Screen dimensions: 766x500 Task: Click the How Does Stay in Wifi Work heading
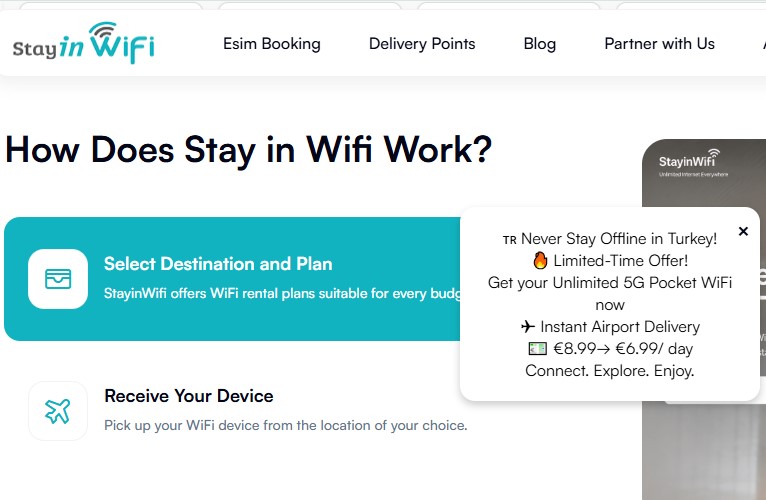coord(249,150)
